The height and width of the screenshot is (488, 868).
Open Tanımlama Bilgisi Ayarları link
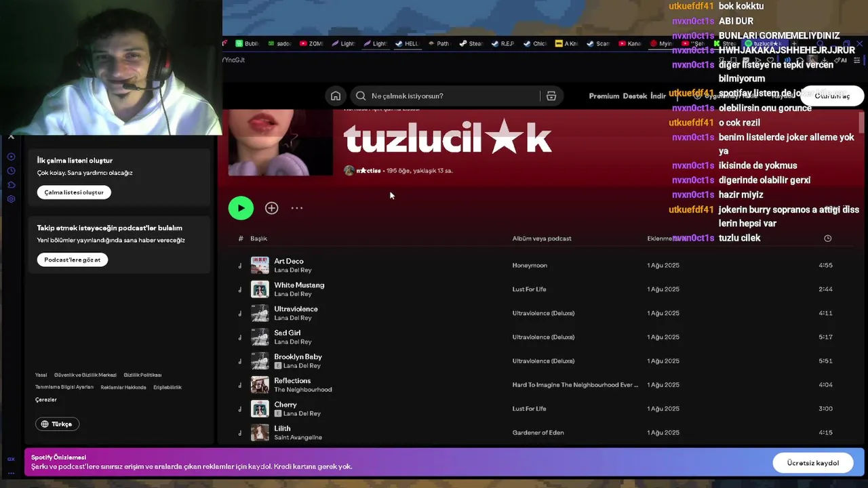coord(64,387)
